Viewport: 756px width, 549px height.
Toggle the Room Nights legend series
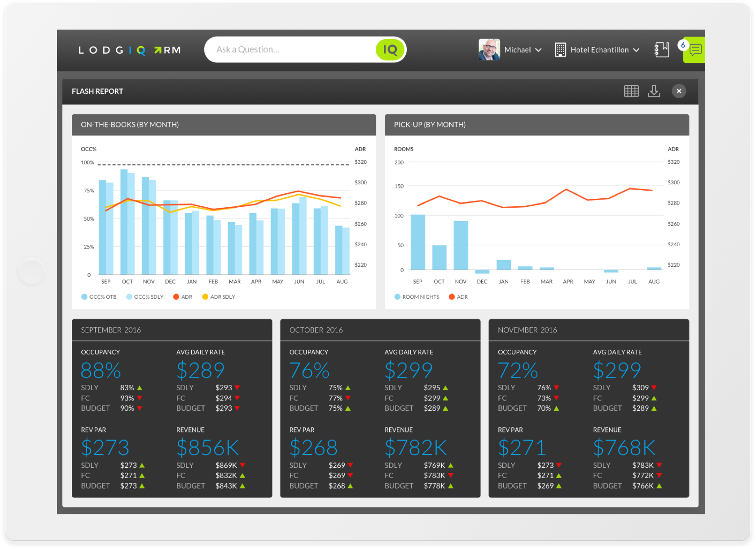click(x=417, y=297)
